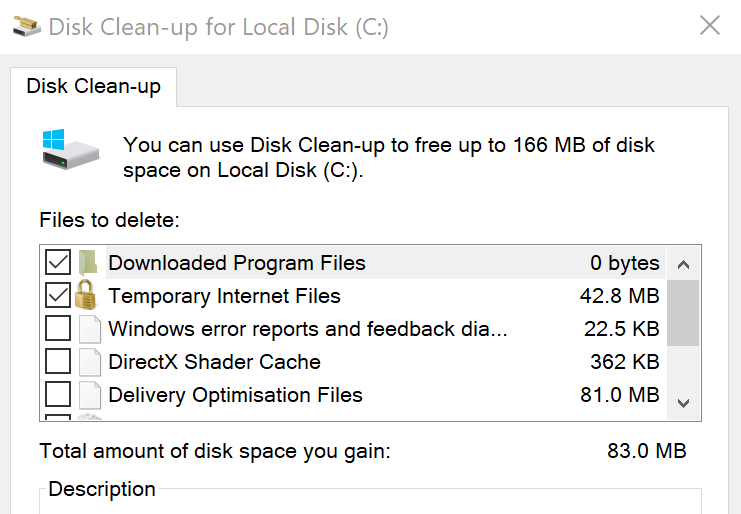
Task: Click the file icon beside Windows error reports
Action: 89,329
